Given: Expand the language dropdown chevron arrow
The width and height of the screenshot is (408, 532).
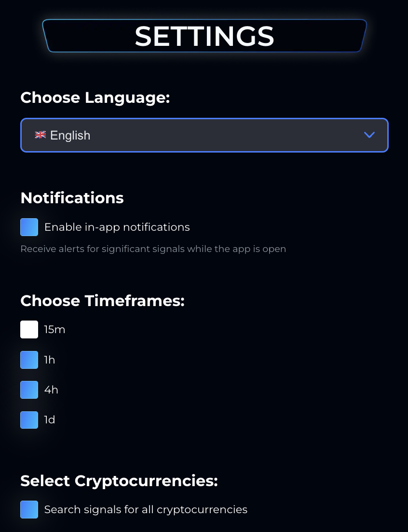Looking at the screenshot, I should click(x=369, y=135).
